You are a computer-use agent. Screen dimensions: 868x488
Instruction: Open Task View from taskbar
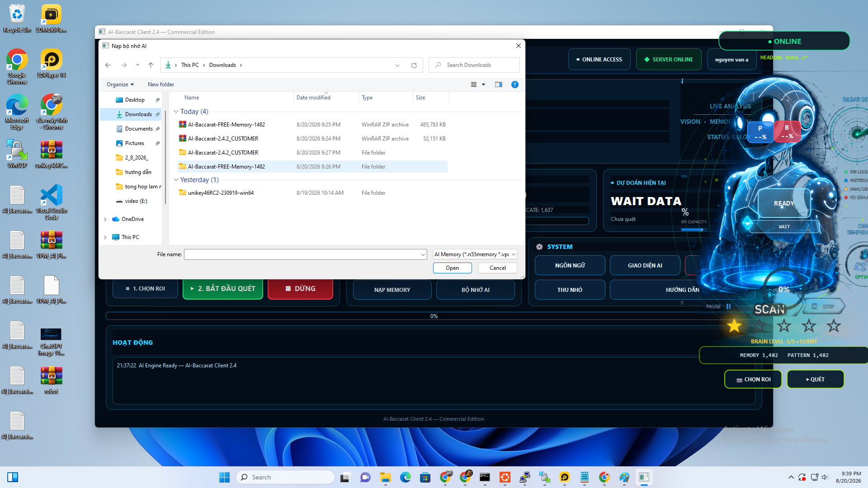click(x=345, y=477)
